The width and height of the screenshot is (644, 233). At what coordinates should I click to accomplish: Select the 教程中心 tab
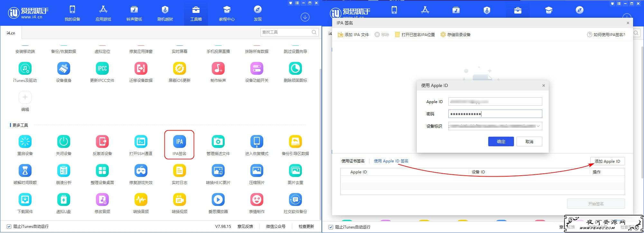227,13
